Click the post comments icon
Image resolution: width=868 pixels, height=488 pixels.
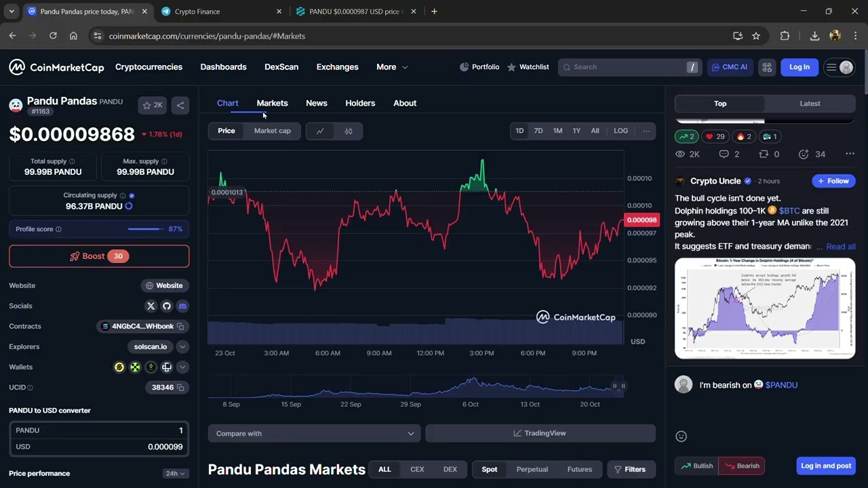coord(724,154)
